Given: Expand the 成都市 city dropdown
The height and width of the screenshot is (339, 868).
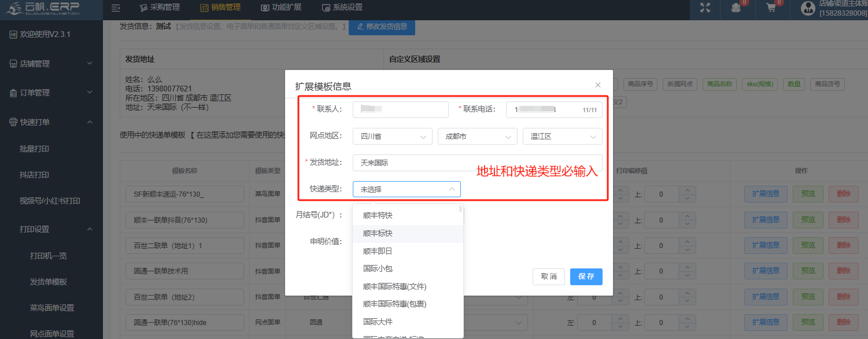Looking at the screenshot, I should click(x=477, y=137).
